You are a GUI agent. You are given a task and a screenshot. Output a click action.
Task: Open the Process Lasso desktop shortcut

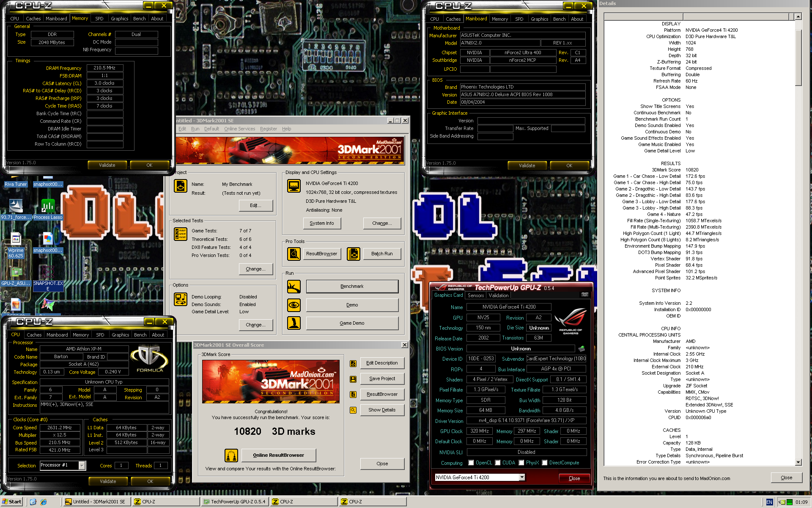point(48,209)
